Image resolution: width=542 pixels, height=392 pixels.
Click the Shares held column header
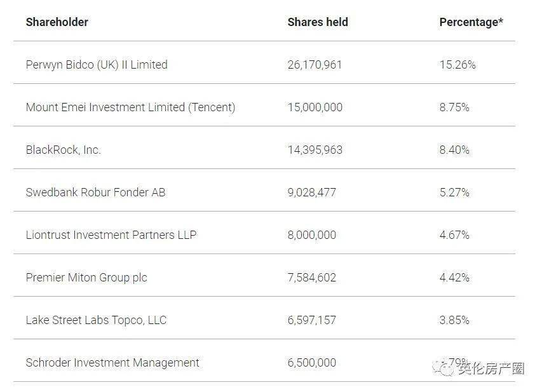point(318,22)
